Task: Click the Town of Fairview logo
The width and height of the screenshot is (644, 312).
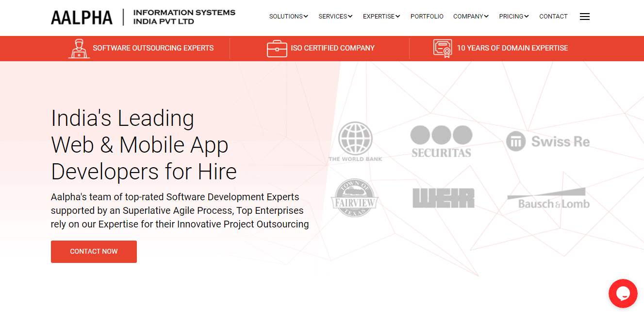Action: [354, 198]
